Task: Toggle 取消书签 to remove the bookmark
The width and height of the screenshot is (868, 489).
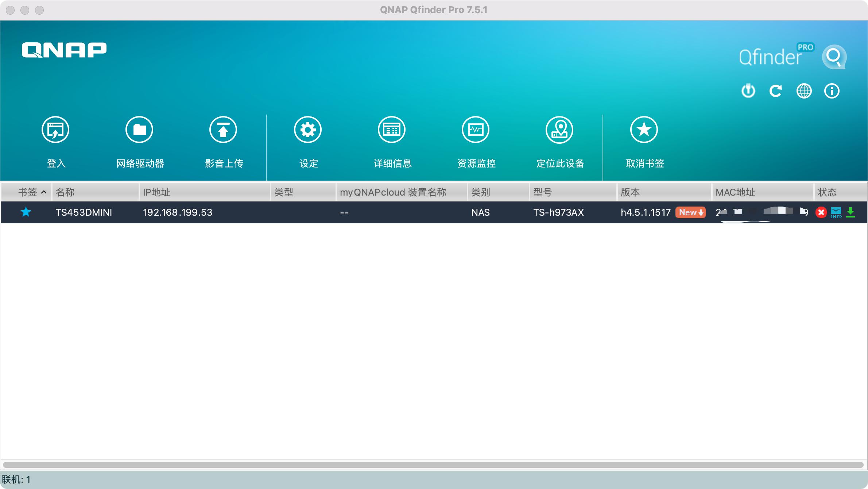Action: click(643, 139)
